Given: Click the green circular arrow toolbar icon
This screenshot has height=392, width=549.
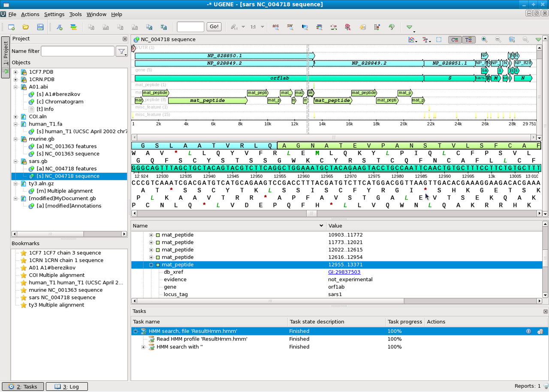Looking at the screenshot, I should coord(391,27).
